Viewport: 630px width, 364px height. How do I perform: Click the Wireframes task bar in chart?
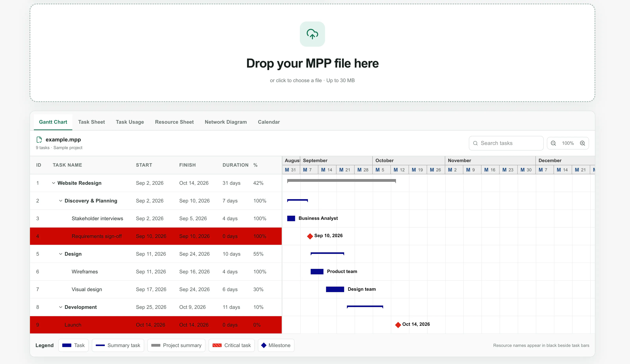click(x=317, y=271)
